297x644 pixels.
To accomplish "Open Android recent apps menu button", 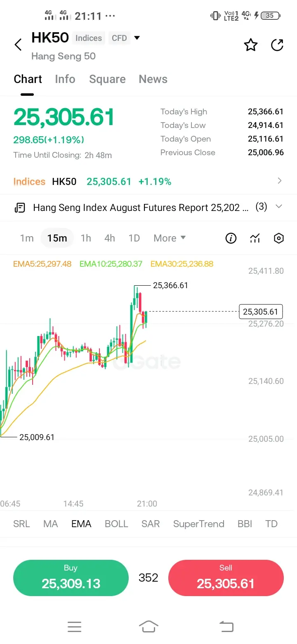I will (74, 627).
